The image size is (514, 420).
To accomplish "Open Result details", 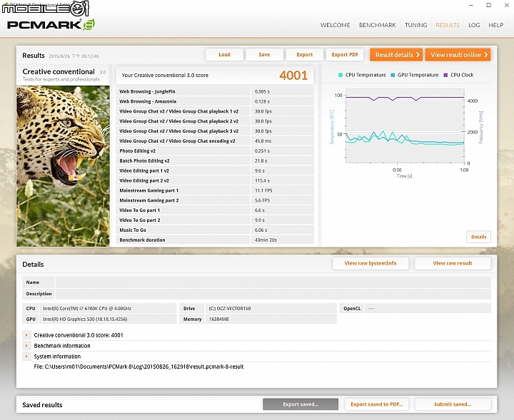I will pos(396,55).
